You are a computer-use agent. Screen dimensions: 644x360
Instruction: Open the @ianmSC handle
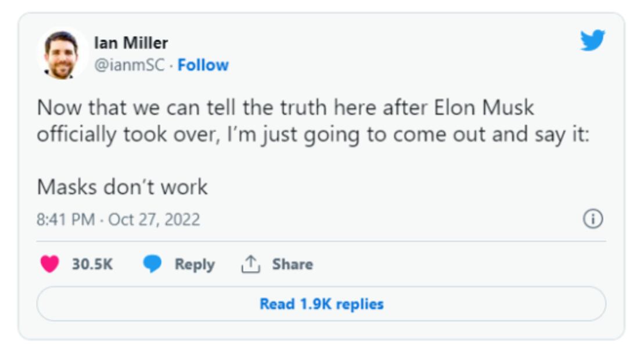coord(129,65)
